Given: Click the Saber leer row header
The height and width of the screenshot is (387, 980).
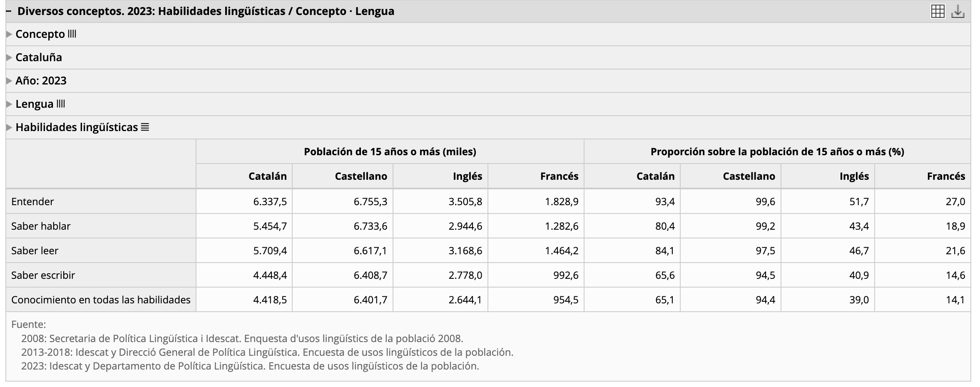Looking at the screenshot, I should coord(35,251).
